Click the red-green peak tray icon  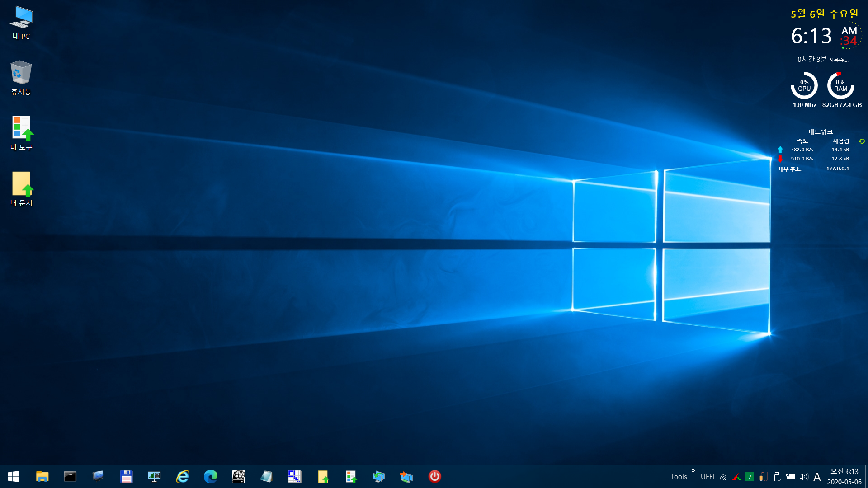[736, 477]
